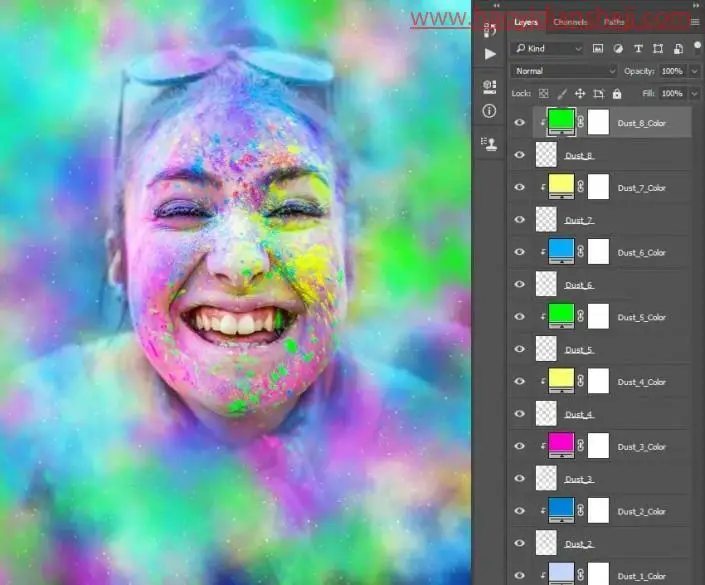The height and width of the screenshot is (585, 705).
Task: Select the Dust_7 layer name
Action: (x=579, y=220)
